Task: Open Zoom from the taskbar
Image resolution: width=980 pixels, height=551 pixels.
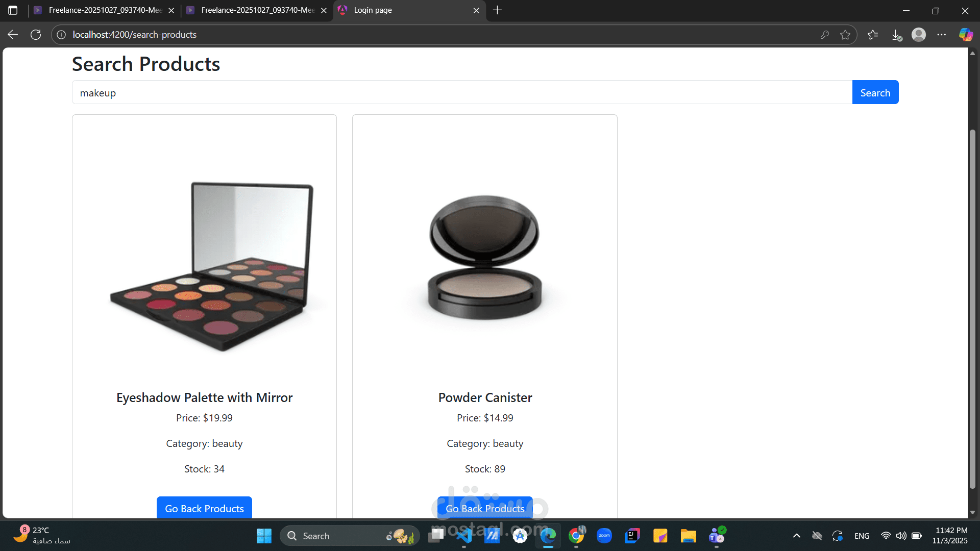Action: [604, 536]
